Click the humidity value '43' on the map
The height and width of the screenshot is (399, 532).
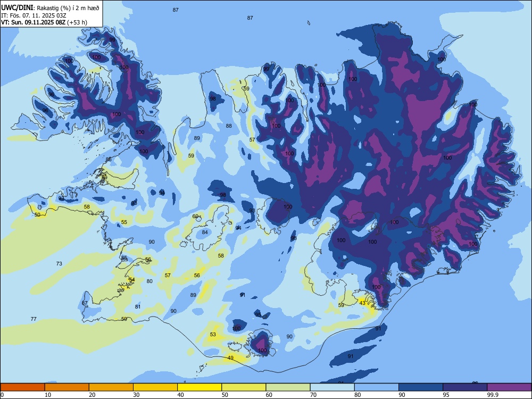pyautogui.click(x=362, y=303)
